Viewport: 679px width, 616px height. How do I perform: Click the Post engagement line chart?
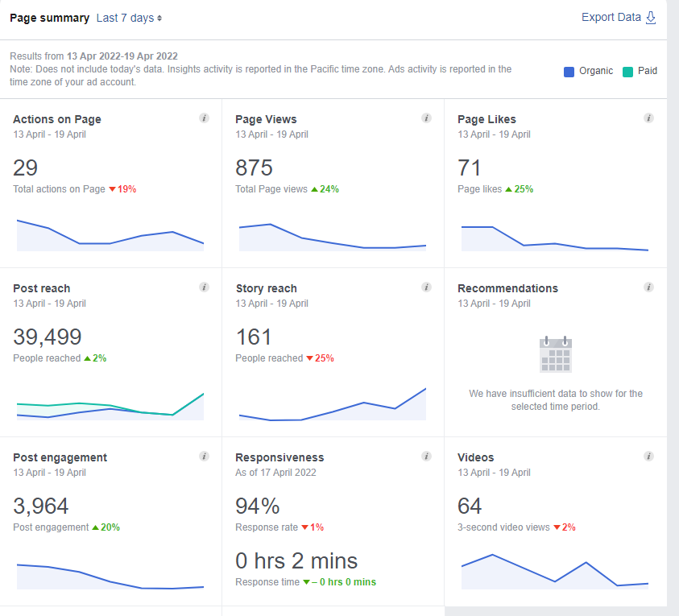click(110, 577)
